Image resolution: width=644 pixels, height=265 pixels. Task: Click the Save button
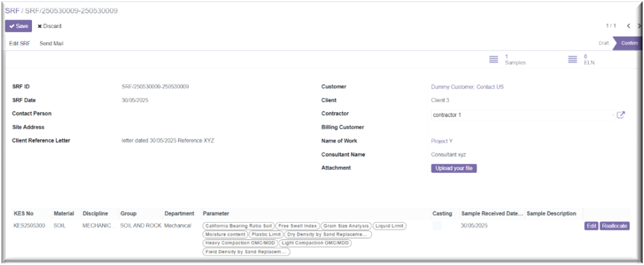18,26
